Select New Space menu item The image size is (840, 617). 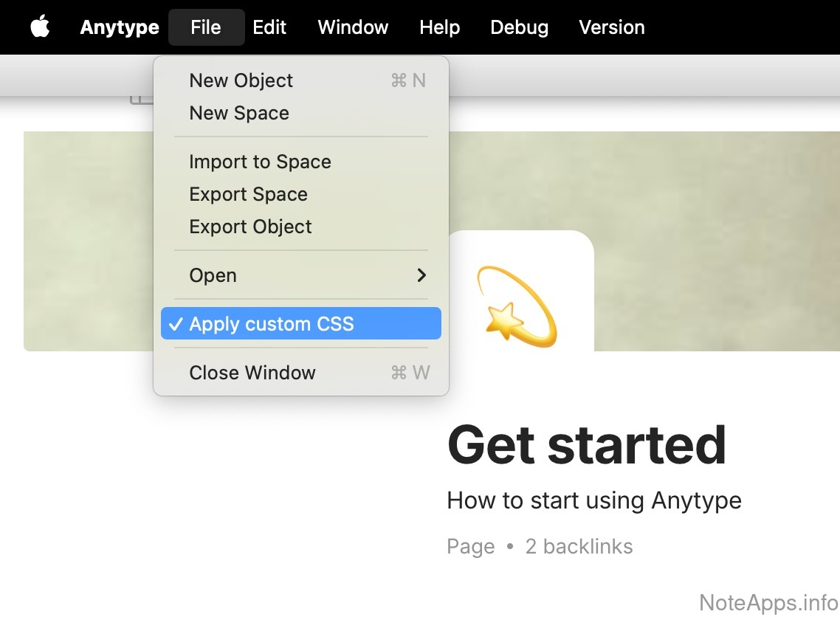click(x=239, y=113)
